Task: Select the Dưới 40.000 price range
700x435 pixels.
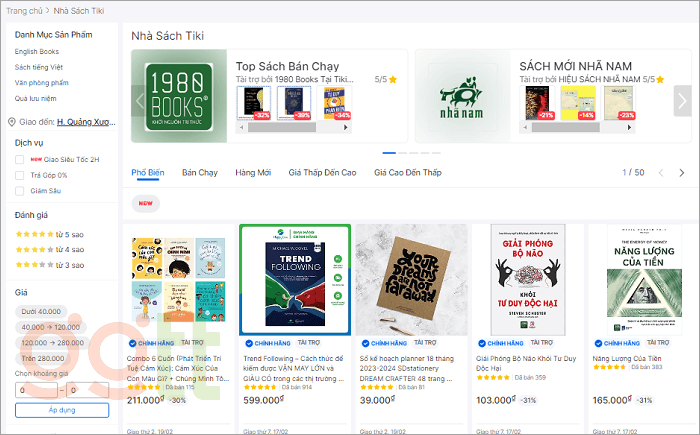Action: pos(41,312)
